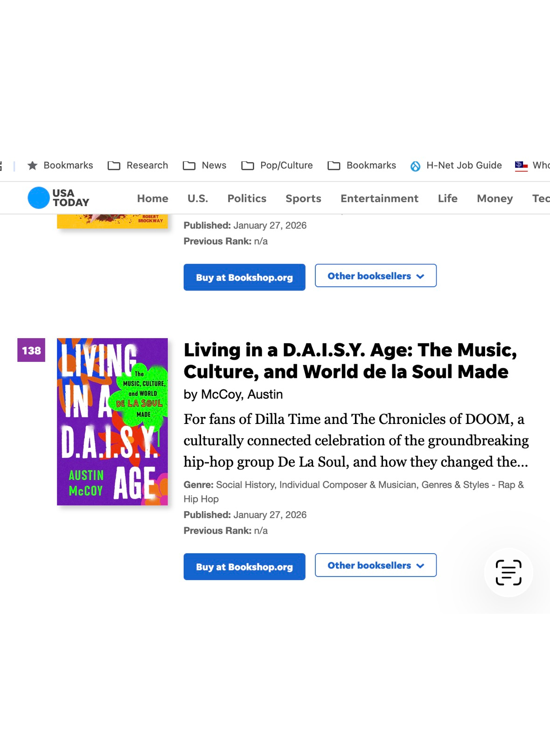Click the USA Today logo
Screen dimensions: 550x756
[58, 198]
